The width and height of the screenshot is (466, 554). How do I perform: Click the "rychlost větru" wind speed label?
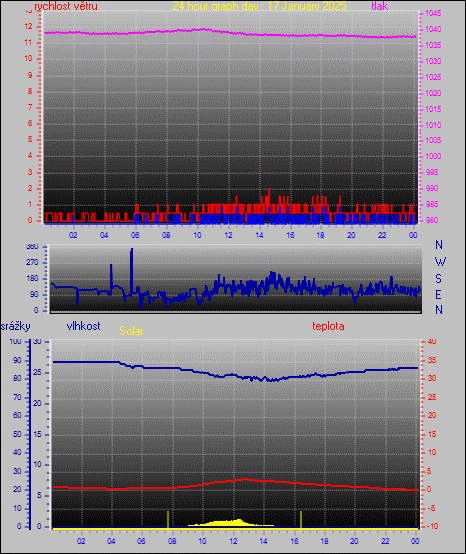pyautogui.click(x=66, y=6)
